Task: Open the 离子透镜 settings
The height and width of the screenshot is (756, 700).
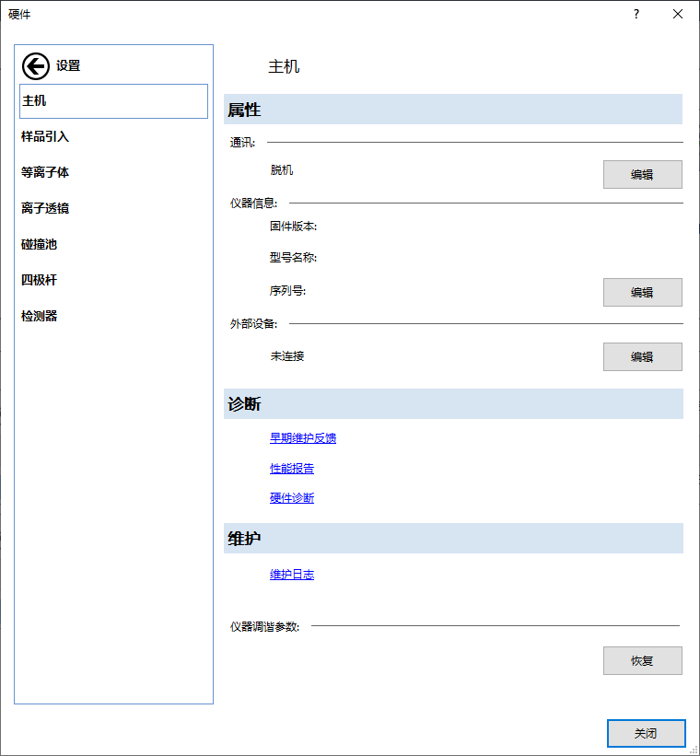Action: click(x=45, y=208)
